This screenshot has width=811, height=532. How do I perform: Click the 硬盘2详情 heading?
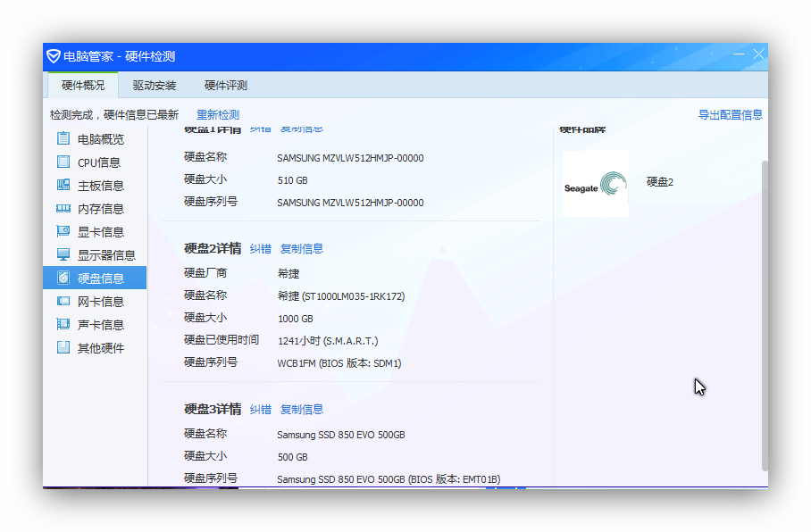pos(213,249)
